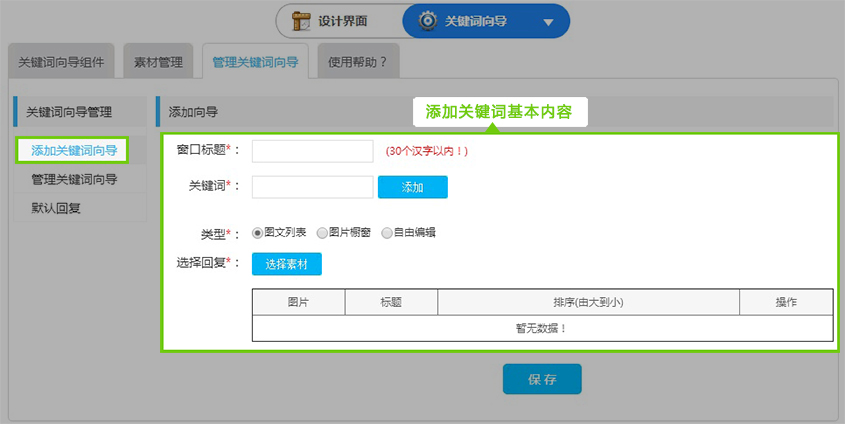Open the 素材管理 tab
The height and width of the screenshot is (424, 845).
158,62
